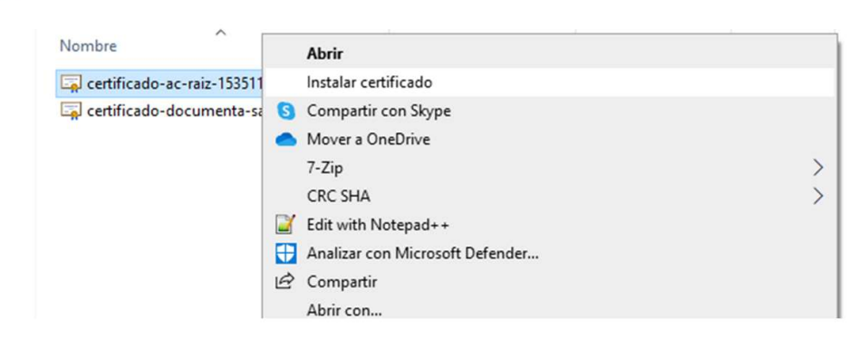
Task: Click the Notepad++ icon in menu
Action: 286,225
